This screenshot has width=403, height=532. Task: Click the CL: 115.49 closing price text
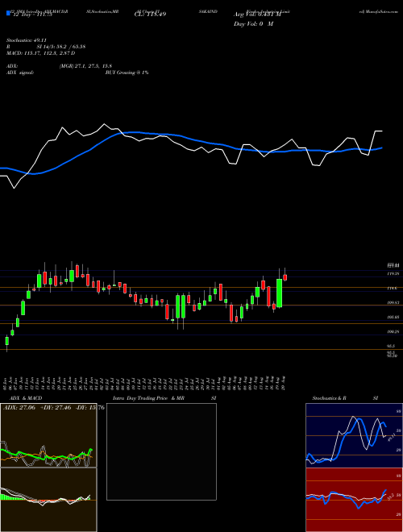[150, 15]
